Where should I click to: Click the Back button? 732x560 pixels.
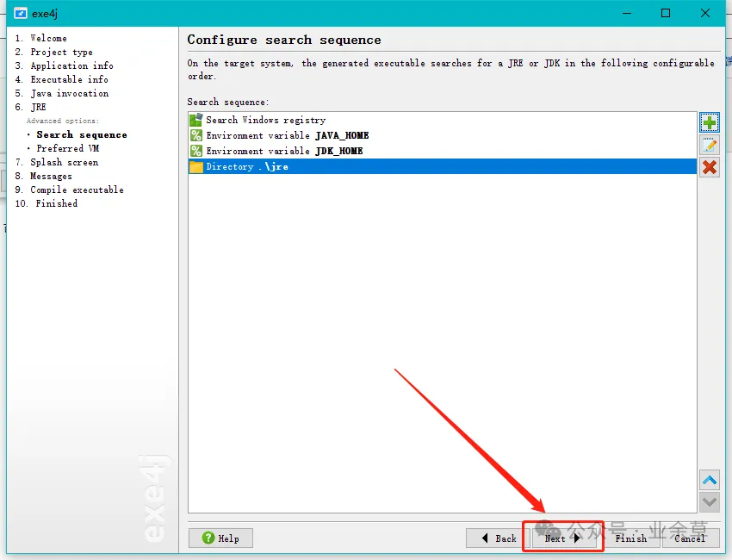498,538
